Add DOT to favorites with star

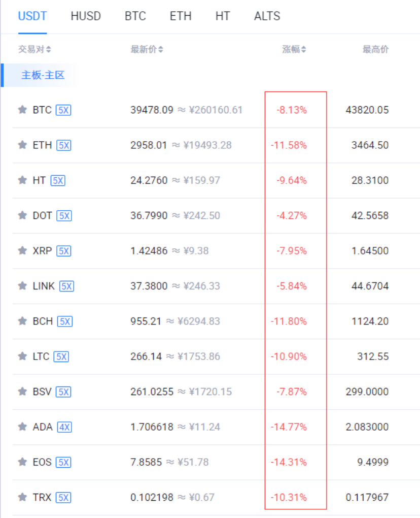click(x=22, y=216)
